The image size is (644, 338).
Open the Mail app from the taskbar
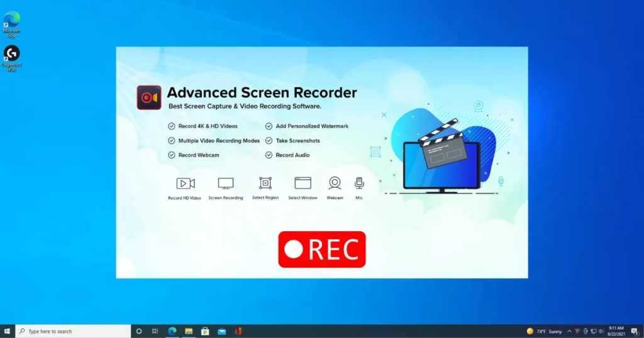point(222,331)
